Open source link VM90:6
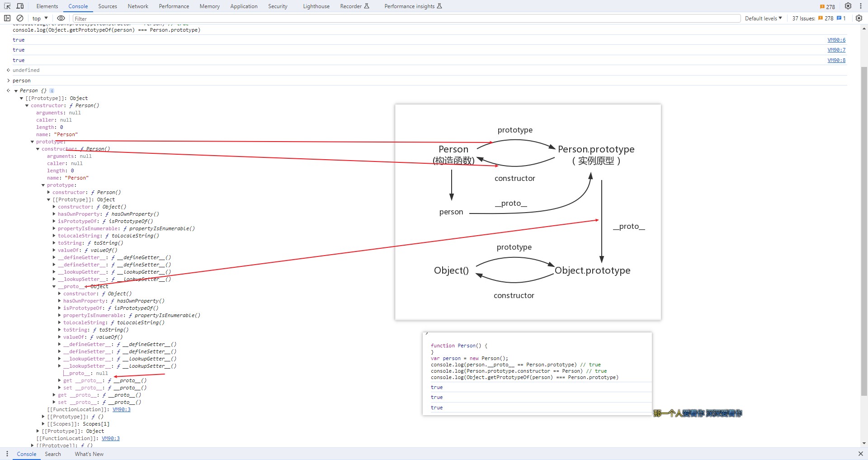The height and width of the screenshot is (460, 868). pos(836,40)
